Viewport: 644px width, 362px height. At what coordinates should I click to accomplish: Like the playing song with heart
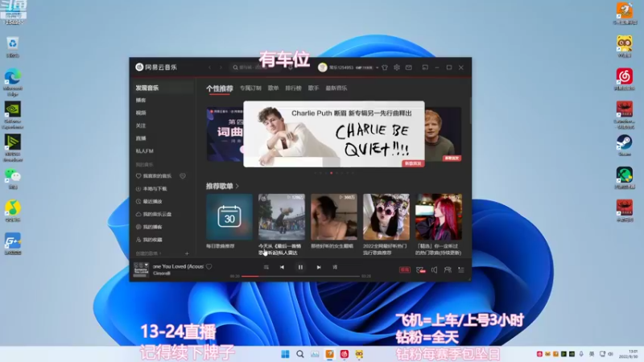tap(209, 267)
